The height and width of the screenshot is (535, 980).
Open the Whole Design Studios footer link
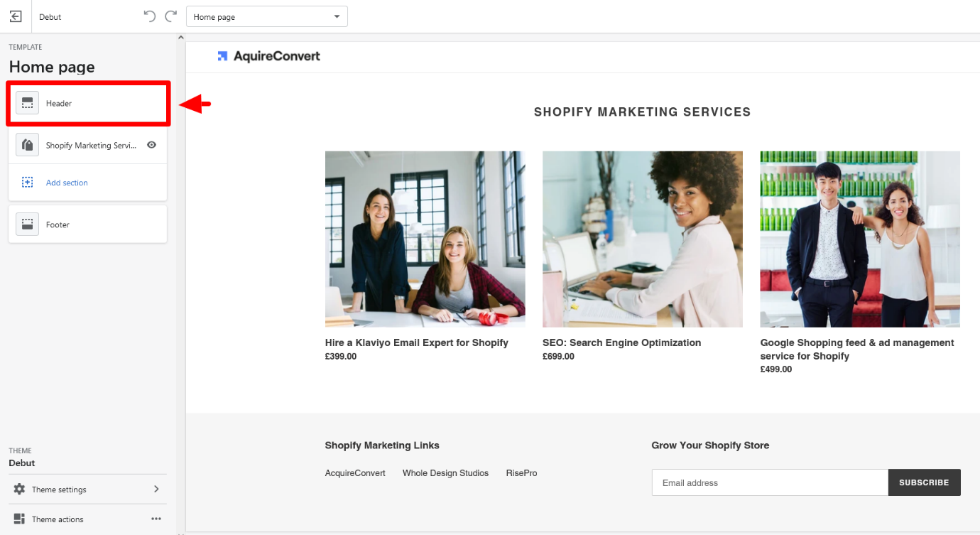tap(445, 473)
